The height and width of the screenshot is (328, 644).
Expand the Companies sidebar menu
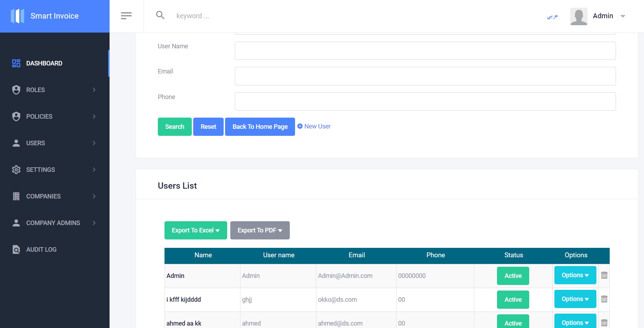click(55, 196)
